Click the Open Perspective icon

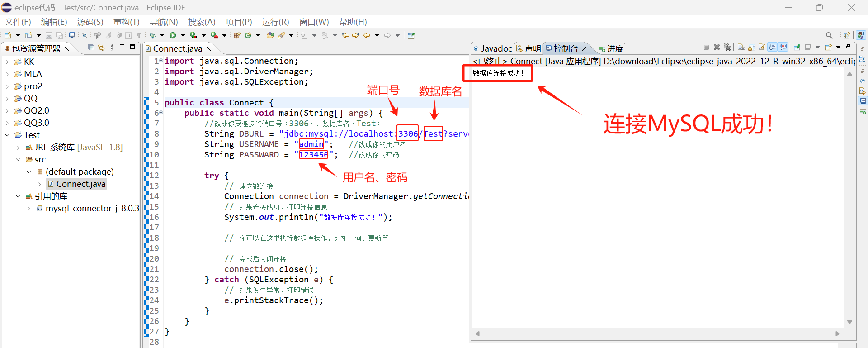click(847, 35)
